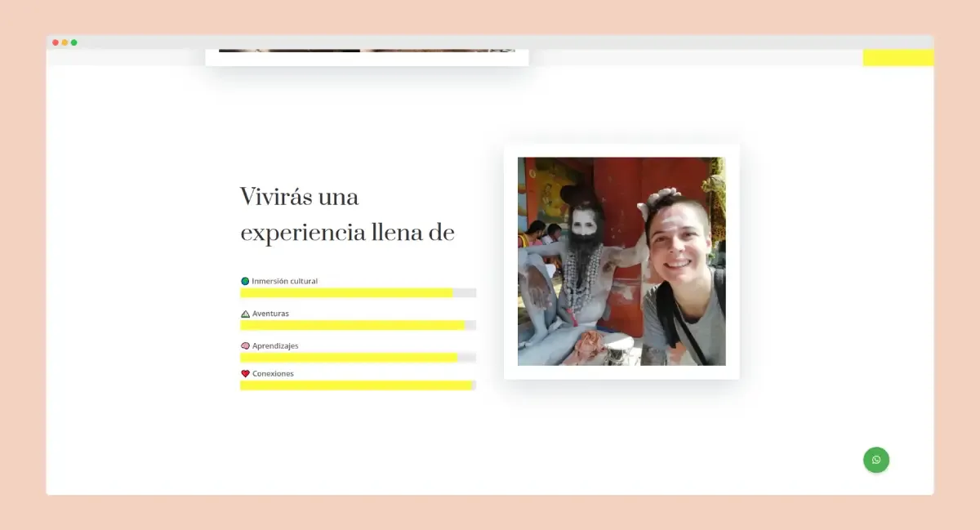Click the yellow highlighted navigation button top right

click(x=898, y=57)
